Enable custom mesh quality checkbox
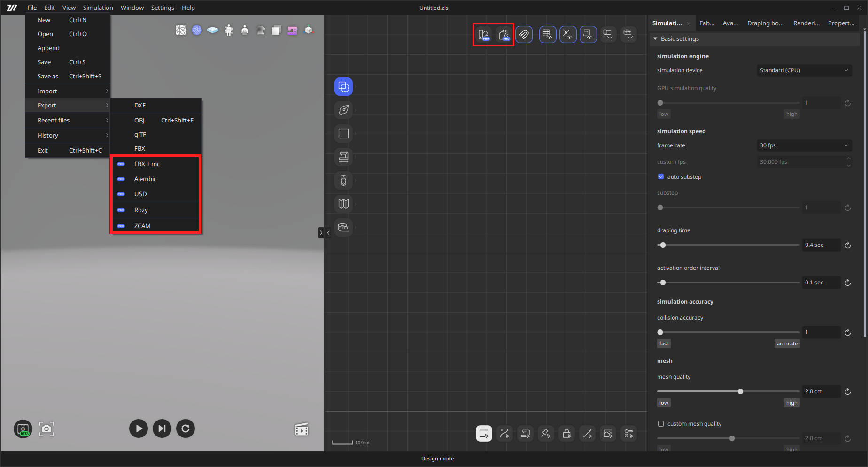 coord(661,424)
